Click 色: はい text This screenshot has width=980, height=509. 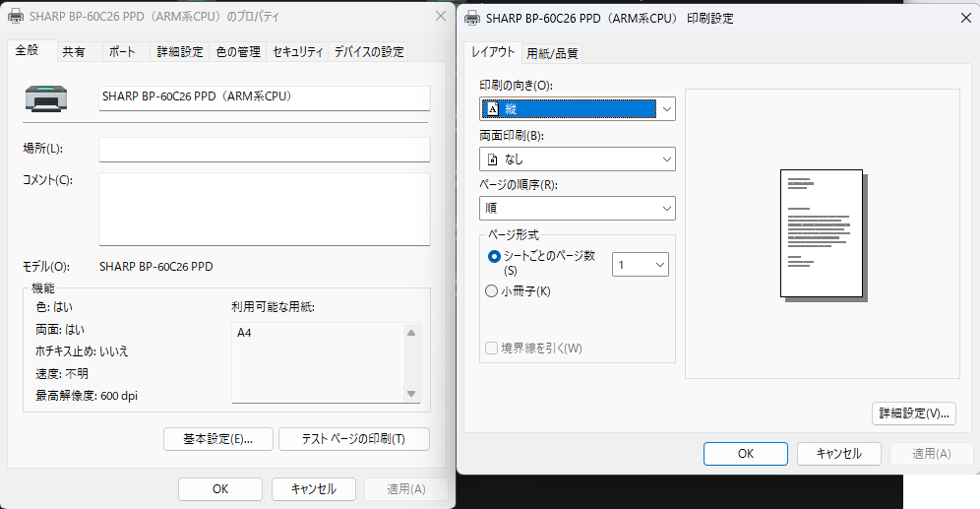[54, 307]
